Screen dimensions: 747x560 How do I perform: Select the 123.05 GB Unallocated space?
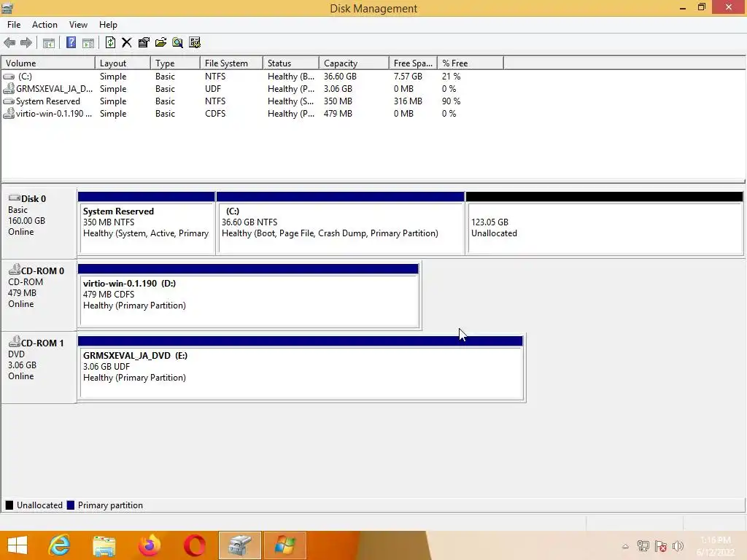point(605,223)
